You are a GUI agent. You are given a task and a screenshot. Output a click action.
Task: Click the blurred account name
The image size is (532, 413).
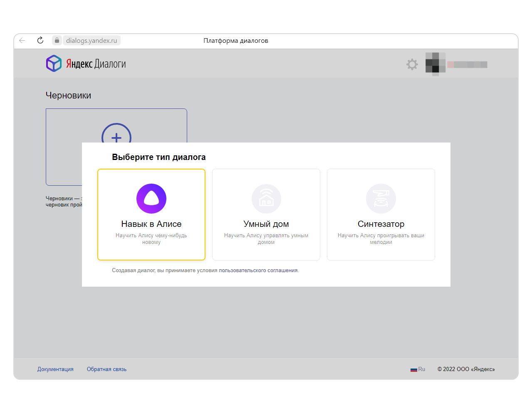click(x=467, y=64)
